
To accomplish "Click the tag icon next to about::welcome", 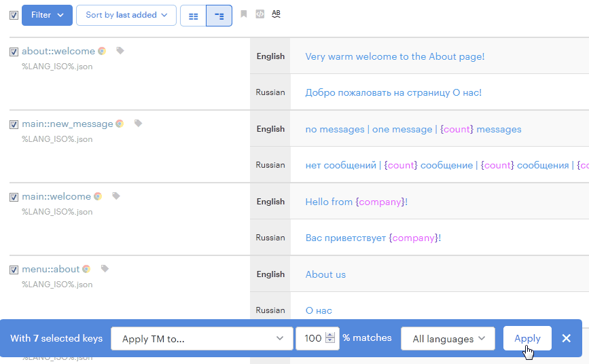I will 120,51.
